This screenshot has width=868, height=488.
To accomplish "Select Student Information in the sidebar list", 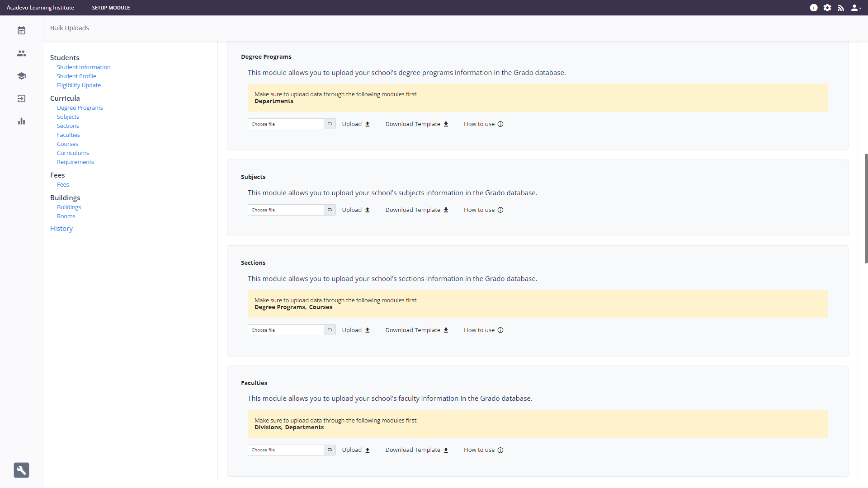I will coord(84,67).
